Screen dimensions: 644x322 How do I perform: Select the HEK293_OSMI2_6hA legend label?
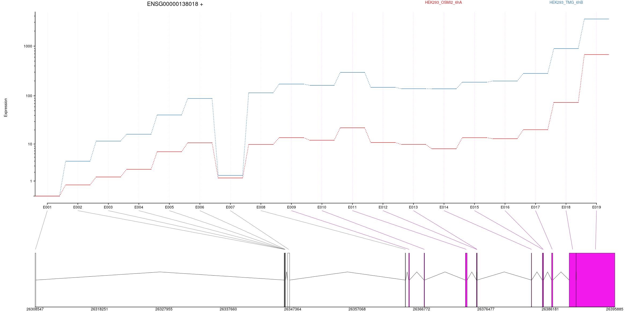coord(443,2)
